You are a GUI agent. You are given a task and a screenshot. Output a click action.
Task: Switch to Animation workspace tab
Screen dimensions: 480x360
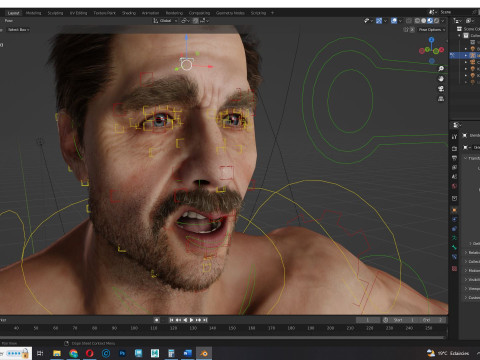click(x=150, y=13)
